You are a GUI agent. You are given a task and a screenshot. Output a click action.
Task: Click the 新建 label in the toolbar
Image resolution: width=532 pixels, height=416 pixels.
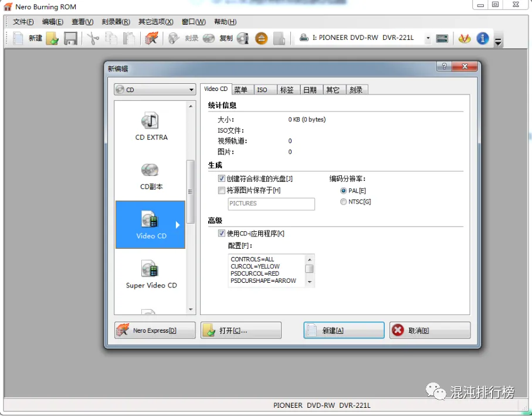coord(35,38)
